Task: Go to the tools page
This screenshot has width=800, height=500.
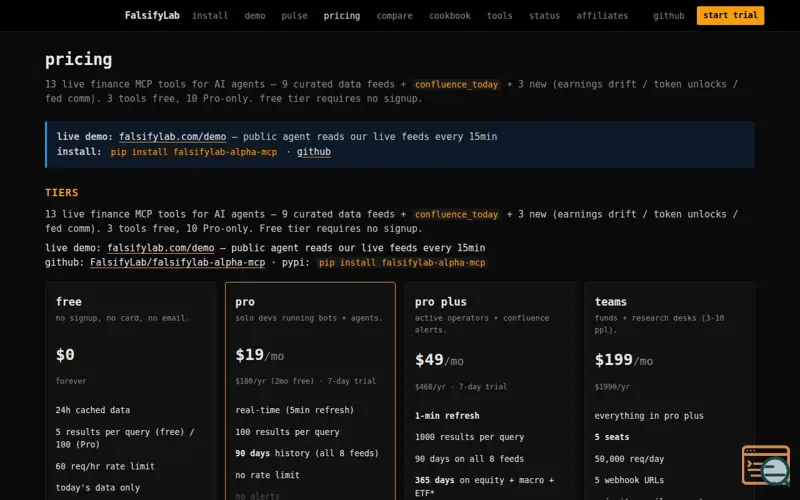Action: (499, 16)
